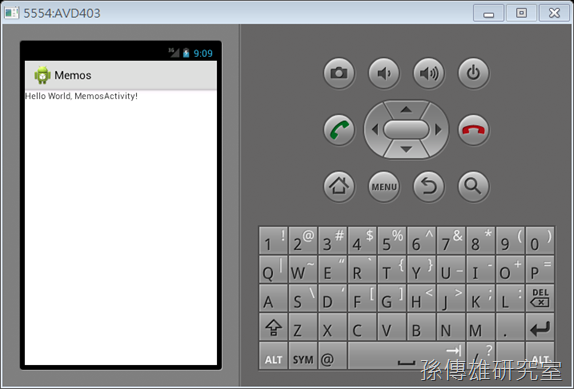
Task: Click the keyboard I key
Action: (481, 269)
